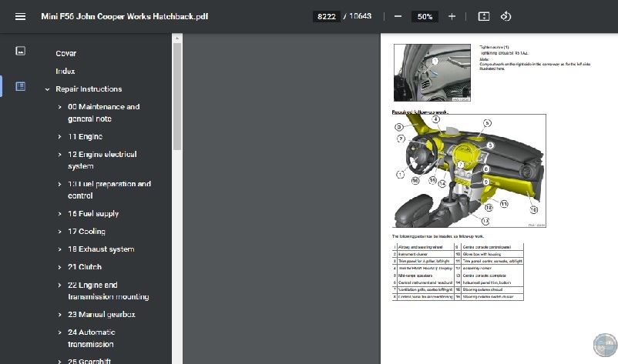Click the follow-up parts list table
The image size is (618, 364).
tap(458, 272)
